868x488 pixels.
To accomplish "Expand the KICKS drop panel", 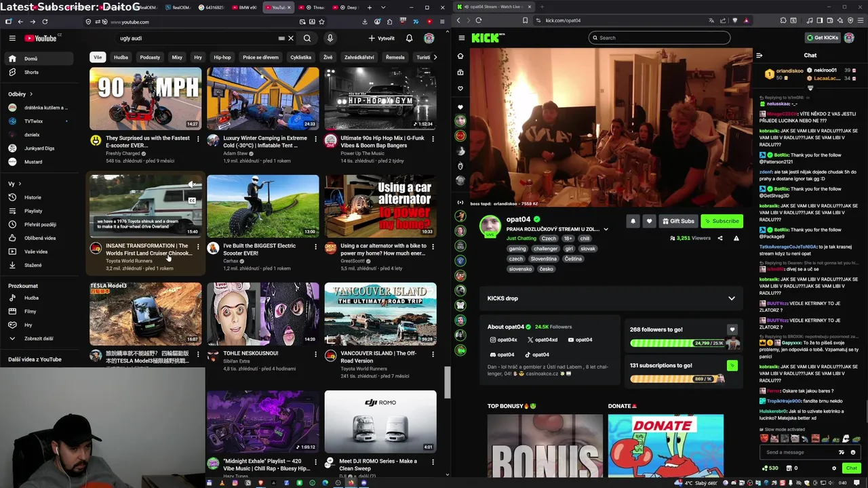I will coord(731,298).
